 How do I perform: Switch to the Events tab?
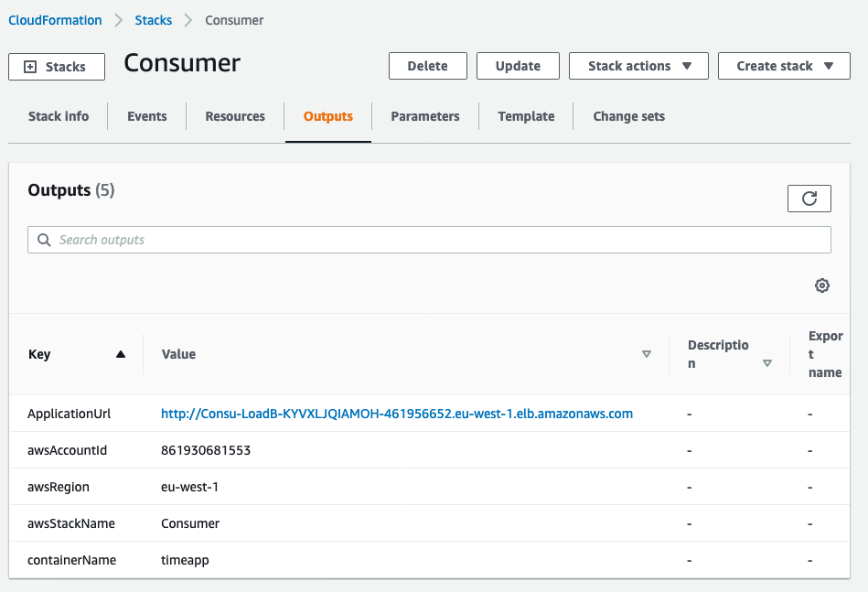click(x=146, y=116)
